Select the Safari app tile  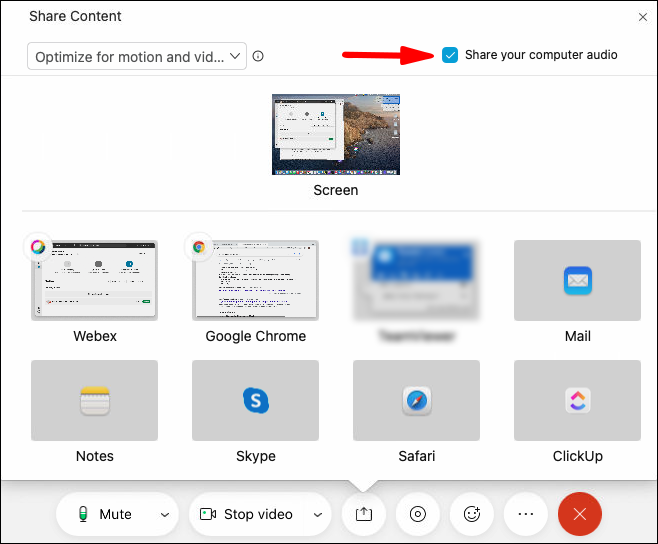[416, 400]
